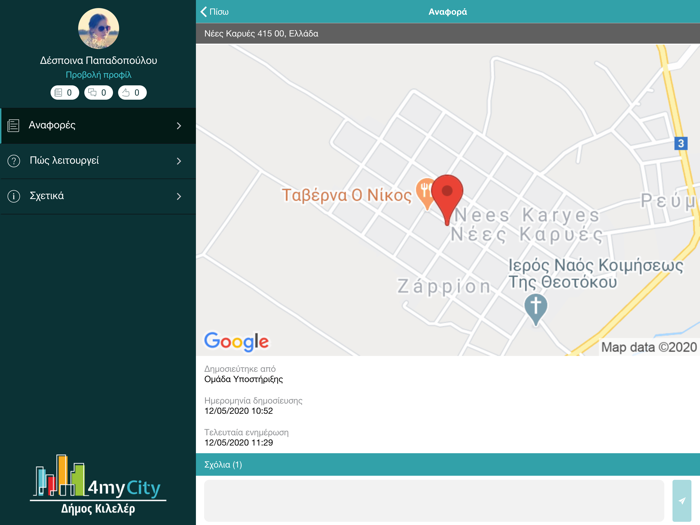This screenshot has height=525, width=700.
Task: Click the 4myCity Δήμος Κιλελέρ logo
Action: click(98, 486)
